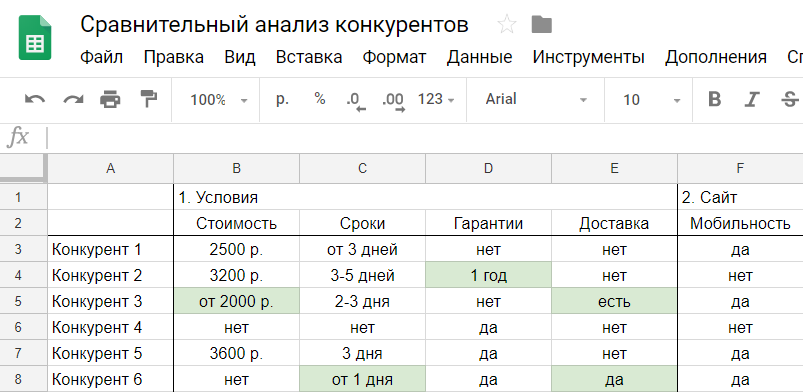Select cell 'Конкурент 6'
Screen dimensions: 803x392
[111, 380]
